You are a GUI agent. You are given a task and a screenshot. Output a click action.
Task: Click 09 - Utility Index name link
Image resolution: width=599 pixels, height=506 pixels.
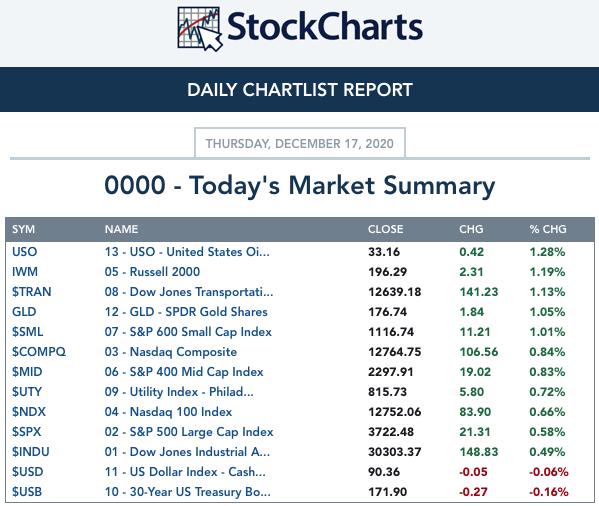pos(179,392)
